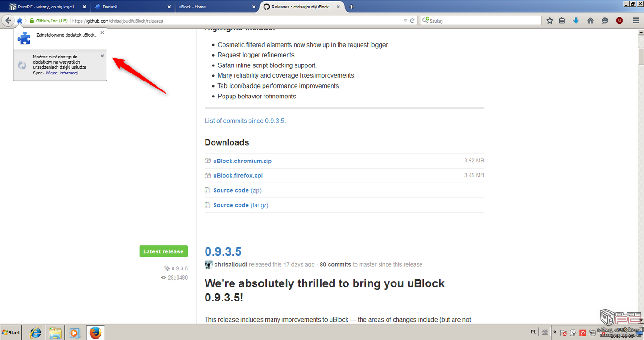Click the Firefox taskbar button

[x=95, y=332]
